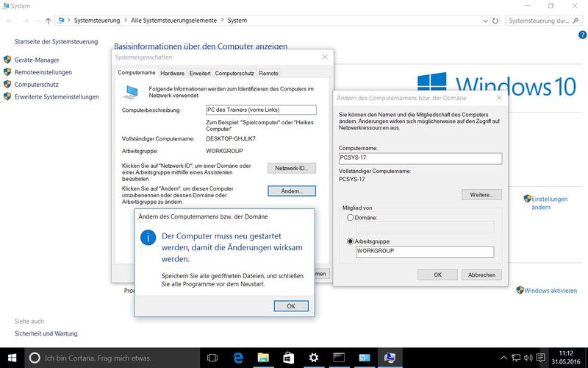
Task: Select the Domäne radio button
Action: pos(351,217)
